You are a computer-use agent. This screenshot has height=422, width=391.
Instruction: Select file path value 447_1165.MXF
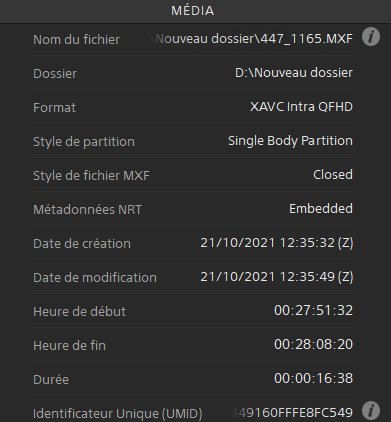pyautogui.click(x=252, y=39)
